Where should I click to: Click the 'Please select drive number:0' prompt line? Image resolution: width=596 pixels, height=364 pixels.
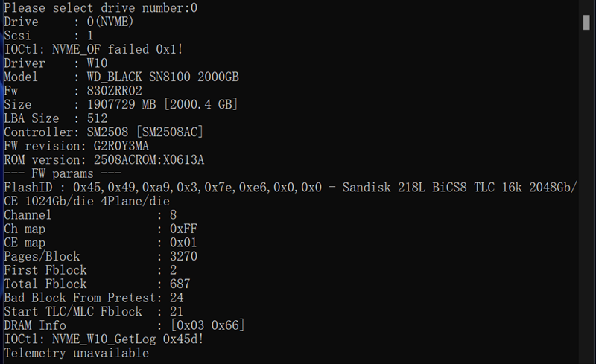click(102, 8)
